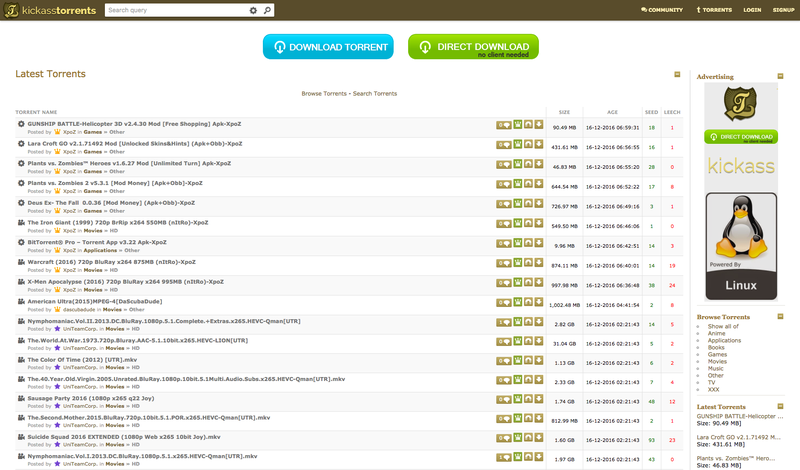Download torrent file for American Ultra row
Viewport: 800px width, 470px height.
coord(539,302)
